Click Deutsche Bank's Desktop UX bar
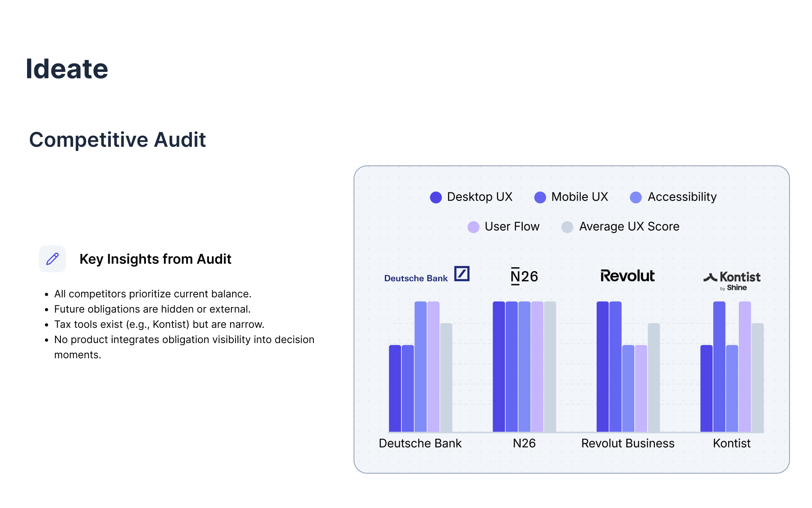The width and height of the screenshot is (812, 508). (395, 389)
